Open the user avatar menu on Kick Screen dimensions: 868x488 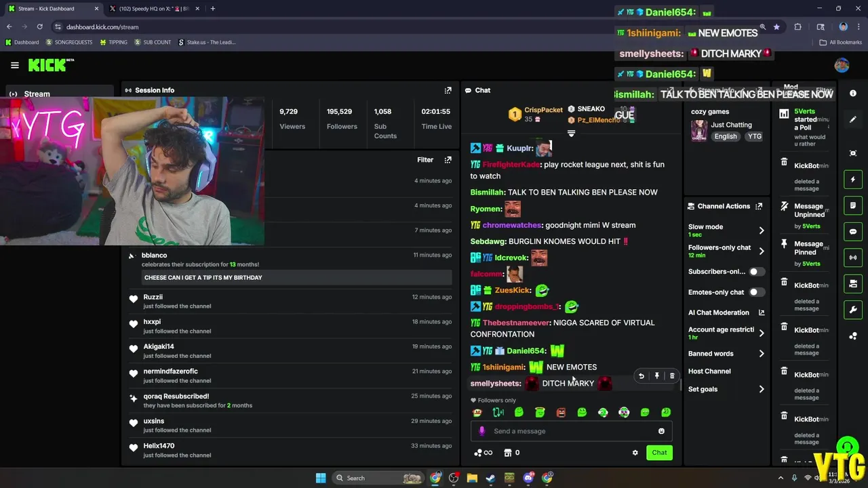pos(842,65)
